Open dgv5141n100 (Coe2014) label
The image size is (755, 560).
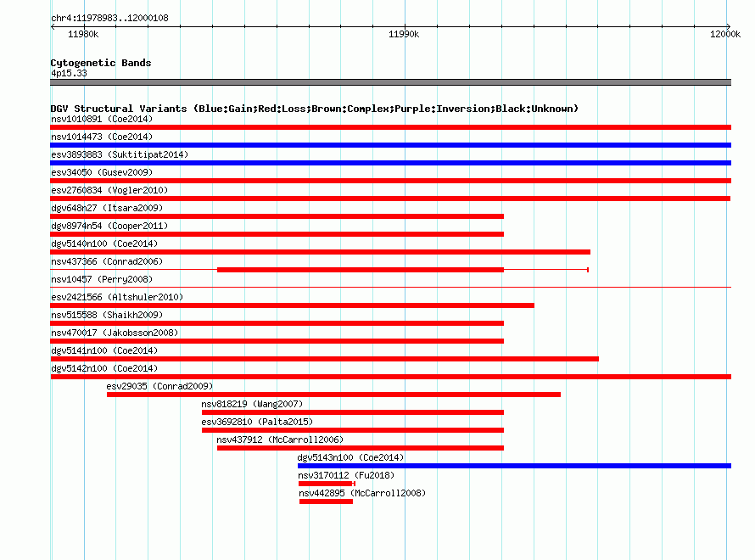coord(104,350)
